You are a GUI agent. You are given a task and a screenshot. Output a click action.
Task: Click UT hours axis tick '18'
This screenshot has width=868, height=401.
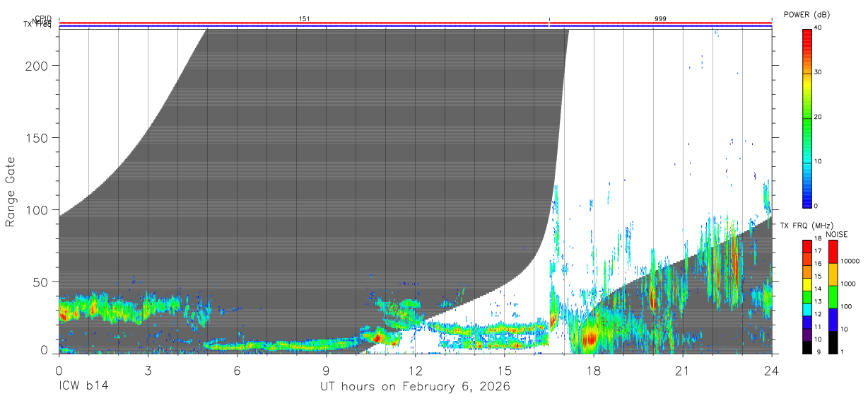click(593, 371)
